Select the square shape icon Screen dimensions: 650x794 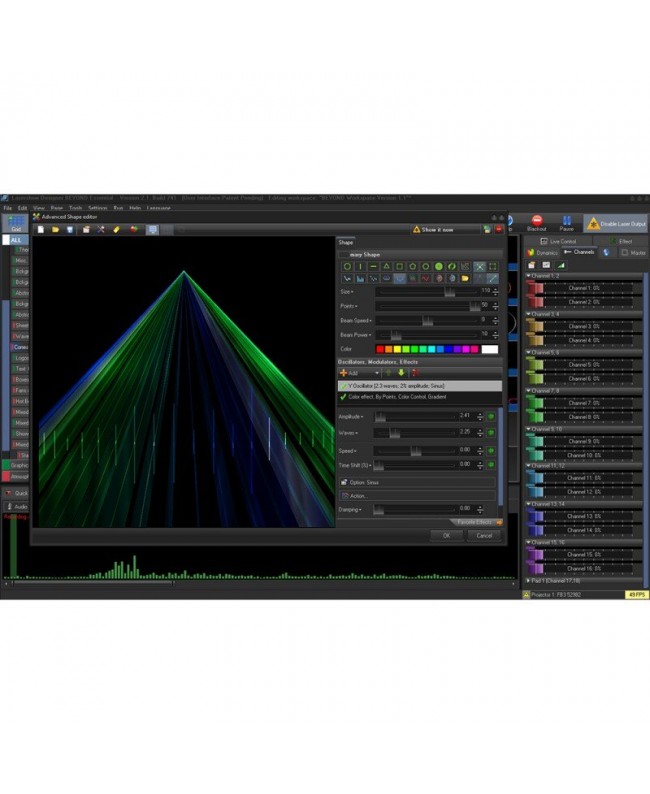coord(400,266)
